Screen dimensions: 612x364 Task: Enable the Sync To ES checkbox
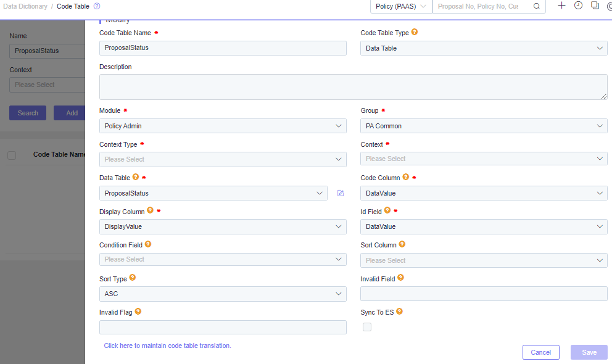point(367,327)
